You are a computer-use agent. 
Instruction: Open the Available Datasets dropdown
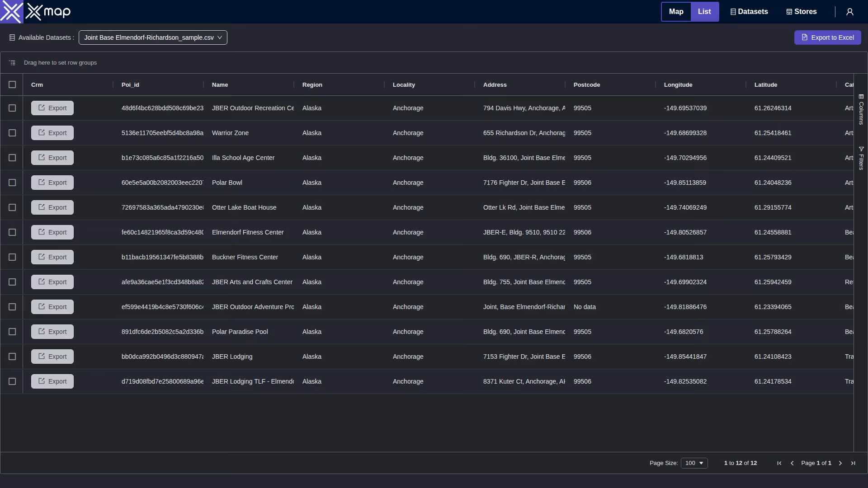coord(153,38)
